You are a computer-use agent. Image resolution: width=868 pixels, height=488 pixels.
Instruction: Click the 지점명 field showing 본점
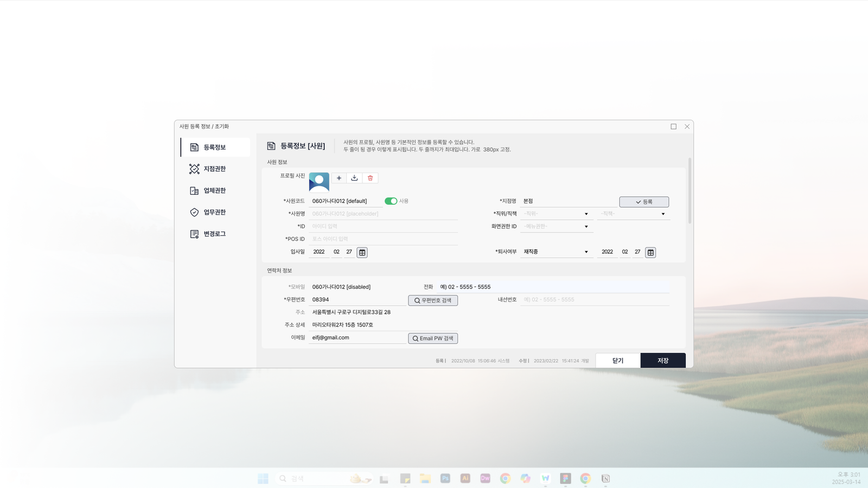click(568, 201)
